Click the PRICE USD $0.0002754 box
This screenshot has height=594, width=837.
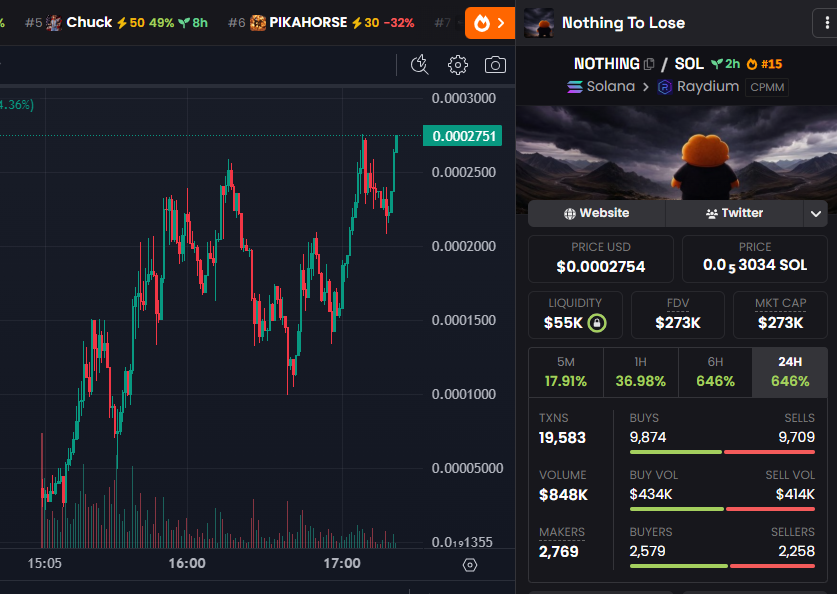[601, 259]
